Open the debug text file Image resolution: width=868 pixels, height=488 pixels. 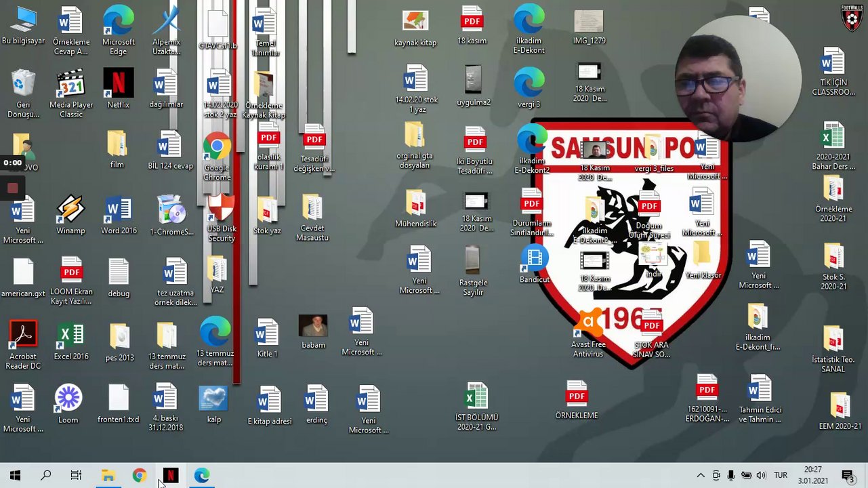pyautogui.click(x=119, y=278)
